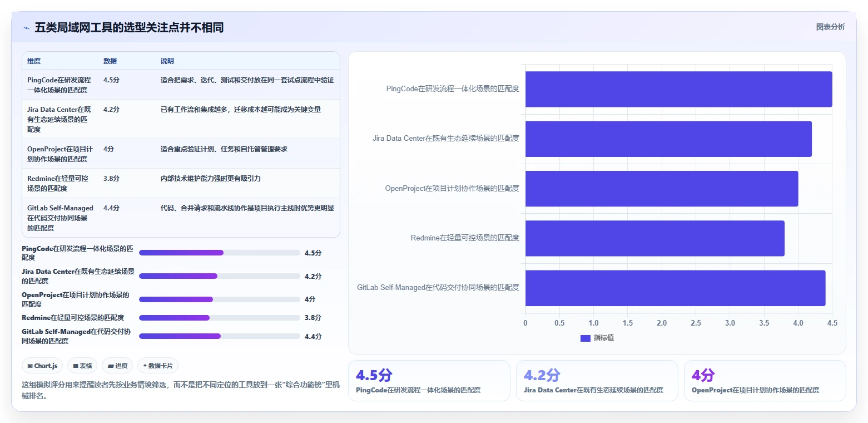Viewport: 868px width, 423px height.
Task: Click the 3.8分 value beside Redmine progress
Action: pyautogui.click(x=313, y=318)
